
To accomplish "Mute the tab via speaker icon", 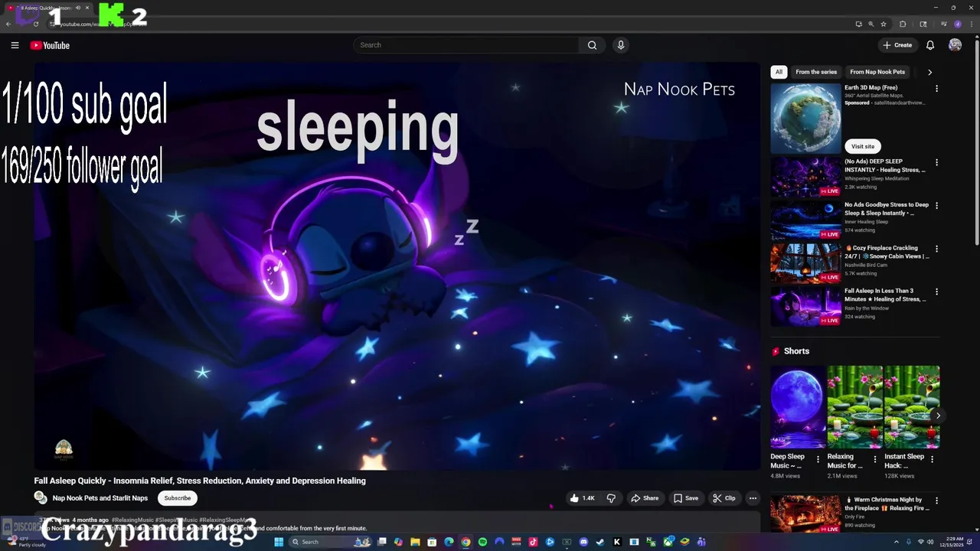I will pos(78,8).
